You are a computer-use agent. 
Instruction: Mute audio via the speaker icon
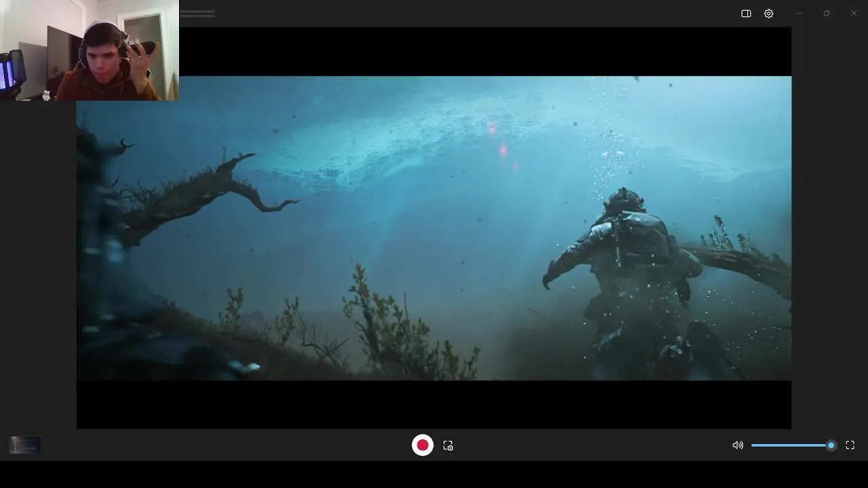(738, 445)
